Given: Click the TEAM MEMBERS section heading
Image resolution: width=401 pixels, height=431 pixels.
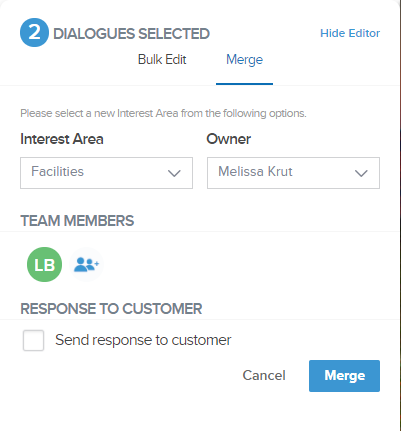Looking at the screenshot, I should (x=77, y=221).
